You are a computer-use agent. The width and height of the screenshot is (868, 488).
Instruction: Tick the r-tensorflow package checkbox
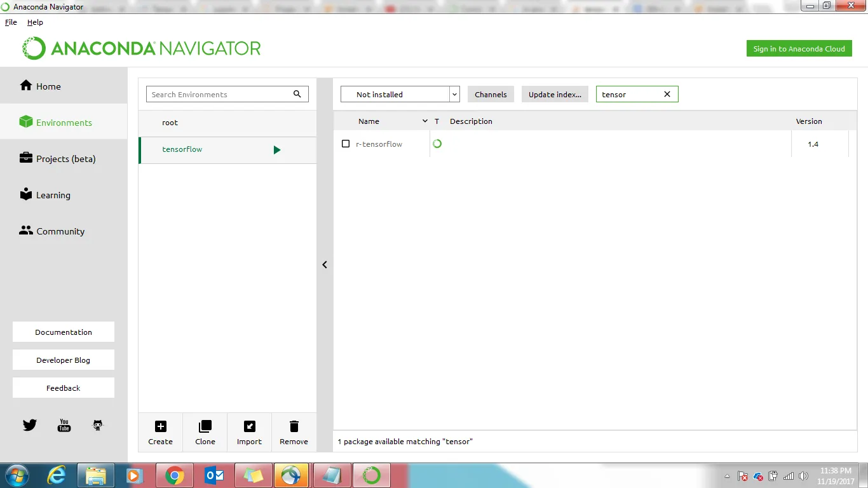pos(346,144)
